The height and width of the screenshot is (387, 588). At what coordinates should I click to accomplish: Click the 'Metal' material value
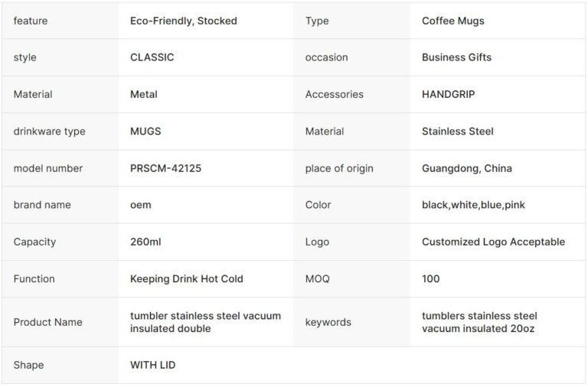[144, 94]
